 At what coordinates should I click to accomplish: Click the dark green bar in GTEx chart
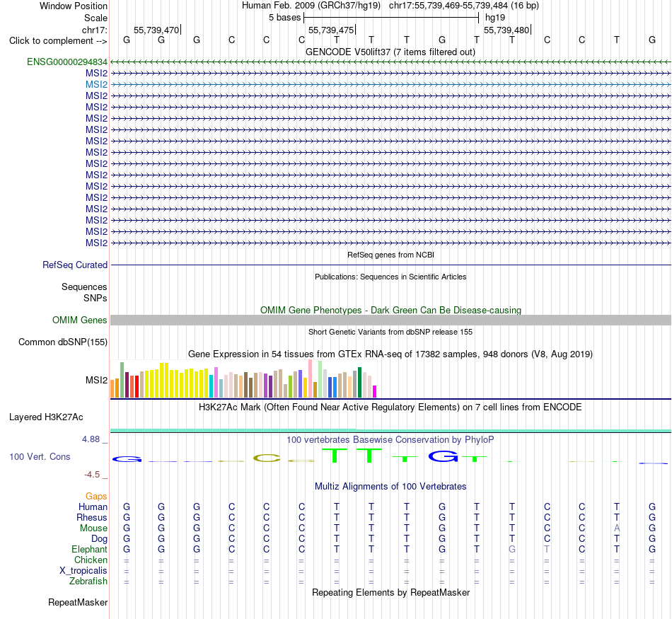click(x=359, y=383)
